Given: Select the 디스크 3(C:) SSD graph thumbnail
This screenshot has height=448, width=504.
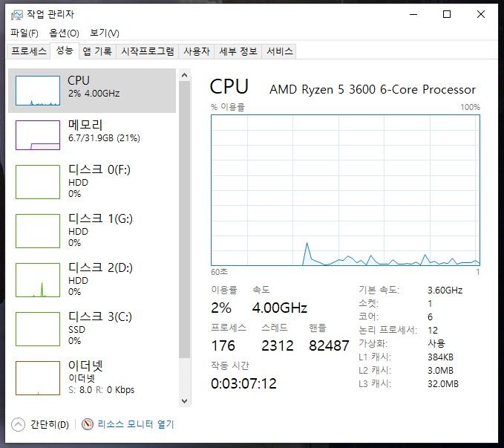Looking at the screenshot, I should tap(38, 329).
